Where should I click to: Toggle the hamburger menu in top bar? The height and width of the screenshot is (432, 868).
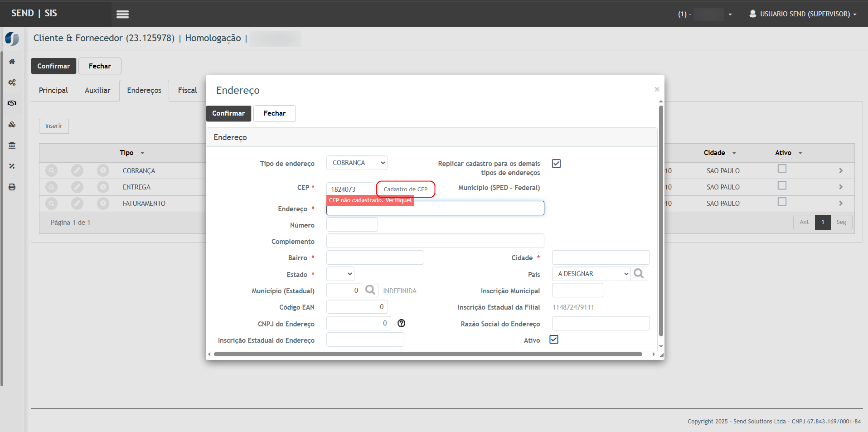[122, 14]
